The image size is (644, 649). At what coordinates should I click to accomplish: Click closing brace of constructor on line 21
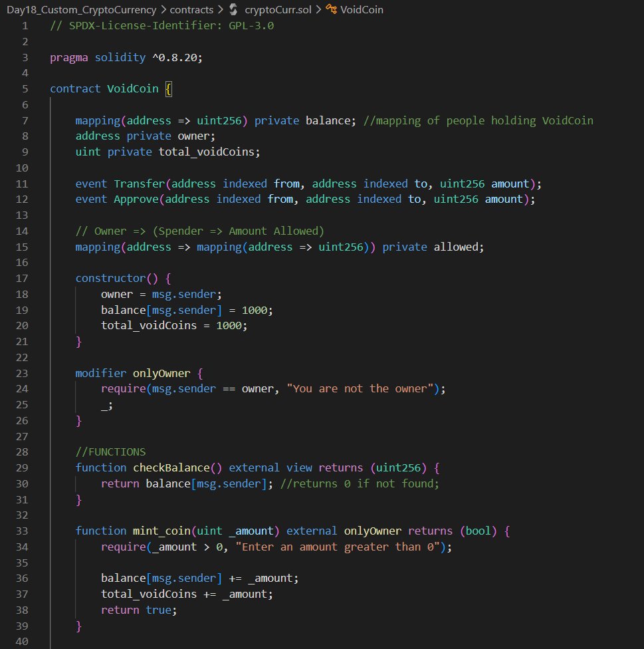click(78, 342)
